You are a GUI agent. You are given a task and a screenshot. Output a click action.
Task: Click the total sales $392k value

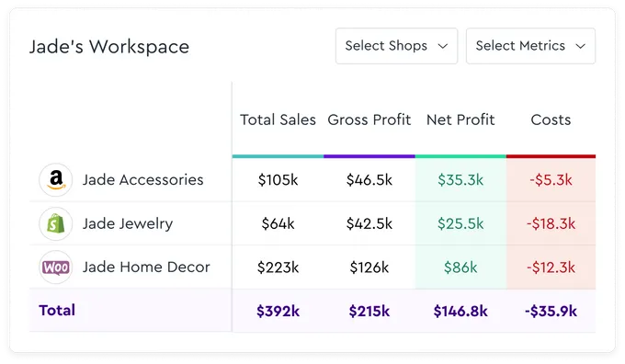point(278,311)
